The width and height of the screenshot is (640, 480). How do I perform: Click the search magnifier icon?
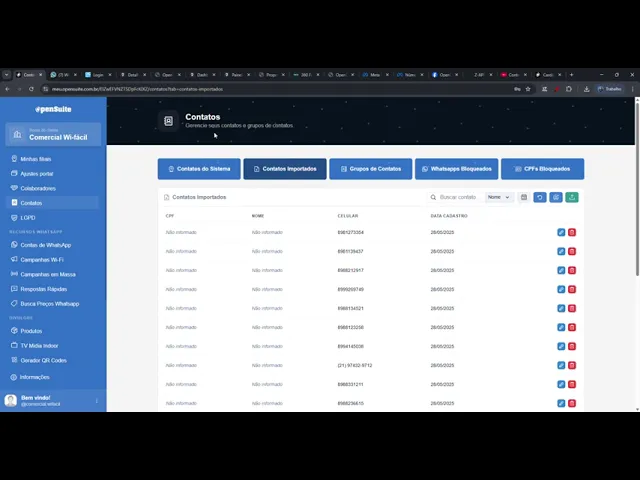click(x=433, y=197)
